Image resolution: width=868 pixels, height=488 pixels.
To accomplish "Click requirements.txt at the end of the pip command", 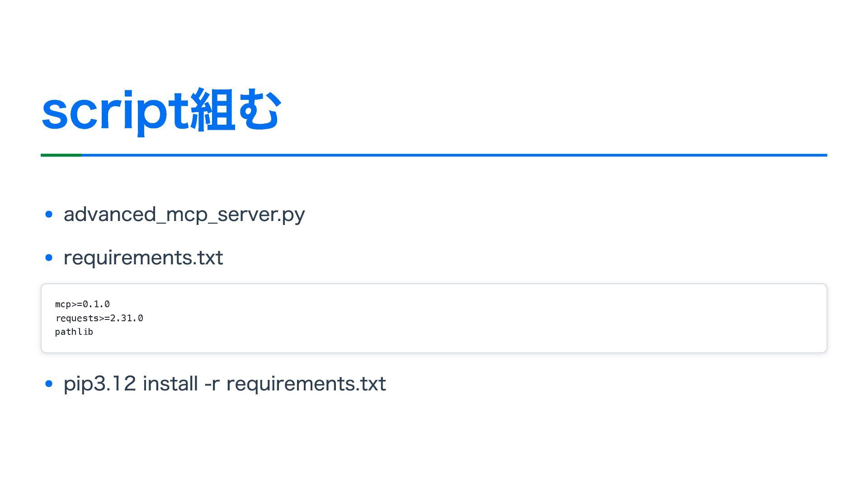I will coord(306,384).
